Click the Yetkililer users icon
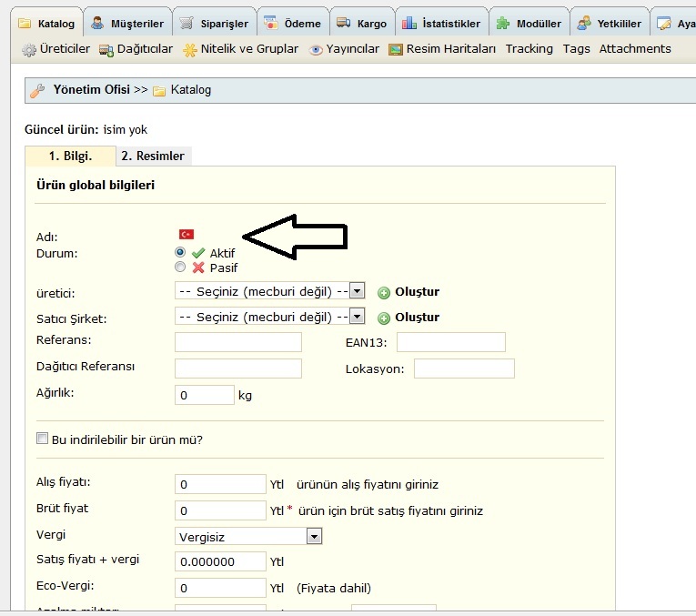Image resolution: width=696 pixels, height=616 pixels. 584,23
